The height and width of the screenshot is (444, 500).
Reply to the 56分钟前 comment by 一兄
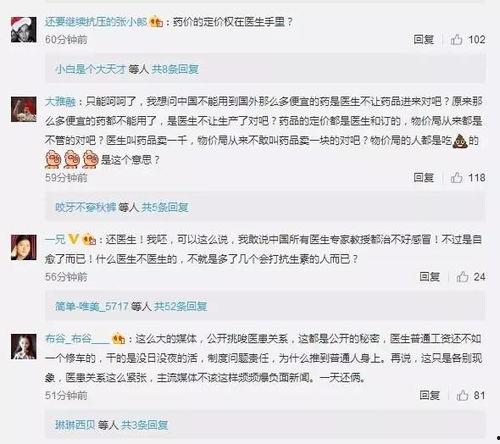[430, 276]
